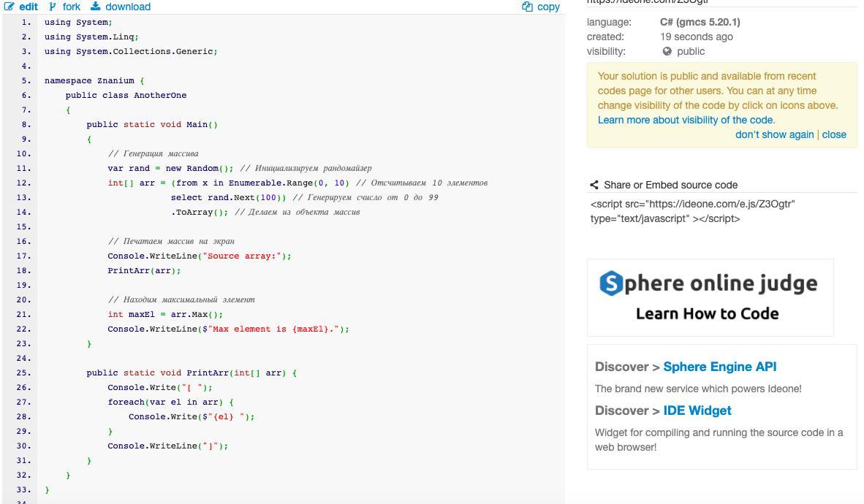Copy the source code to clipboard
The width and height of the screenshot is (864, 504).
(x=547, y=7)
